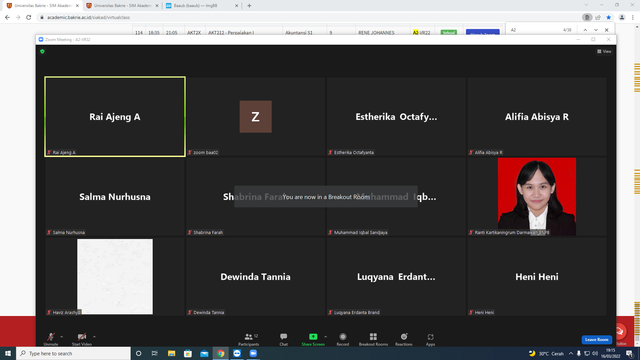640x360 pixels.
Task: Select the Dewinda Tannia participant tile
Action: [x=256, y=276]
